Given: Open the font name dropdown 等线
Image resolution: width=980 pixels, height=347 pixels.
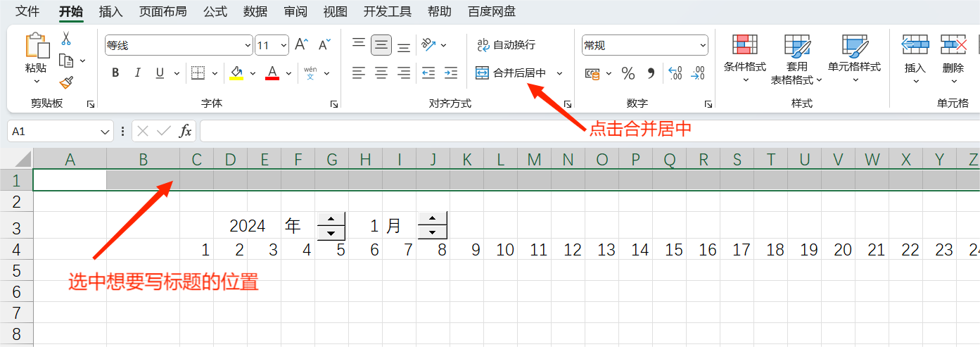Looking at the screenshot, I should [248, 45].
